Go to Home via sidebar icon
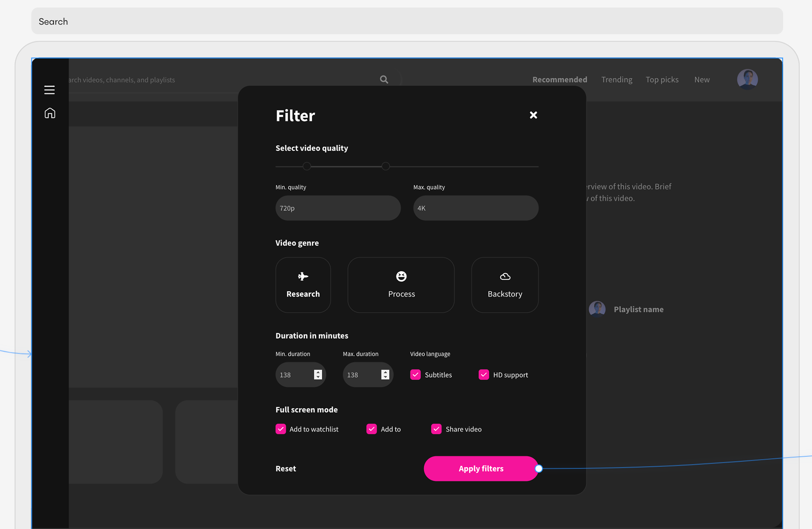Screen dimensions: 812x529 pyautogui.click(x=50, y=113)
